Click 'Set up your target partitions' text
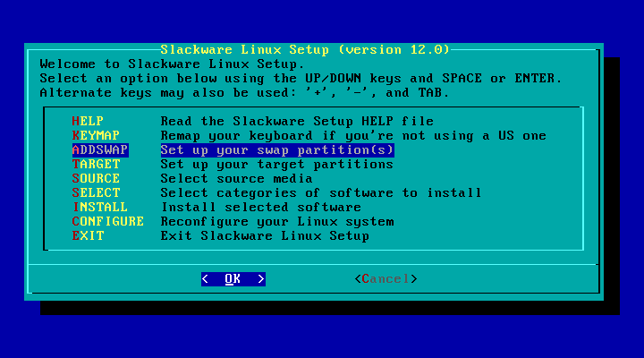 click(x=276, y=165)
